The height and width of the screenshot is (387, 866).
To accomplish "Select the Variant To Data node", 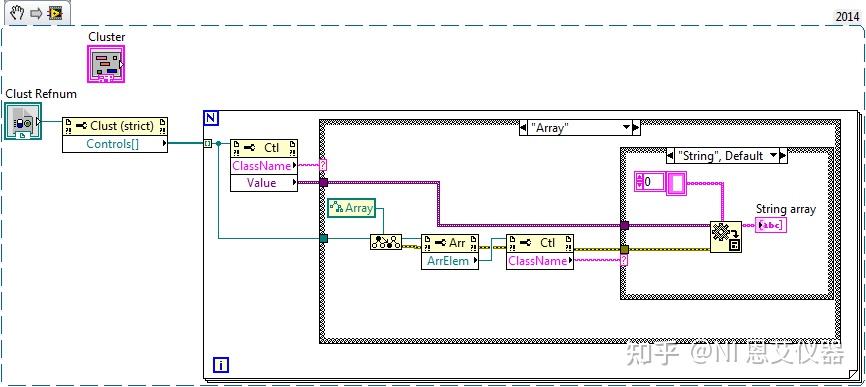I will (726, 237).
